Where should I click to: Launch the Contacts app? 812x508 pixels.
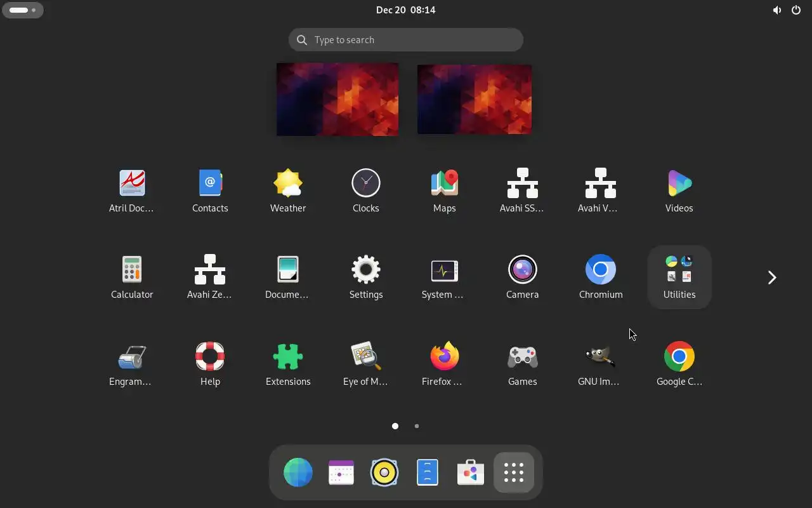click(x=210, y=190)
